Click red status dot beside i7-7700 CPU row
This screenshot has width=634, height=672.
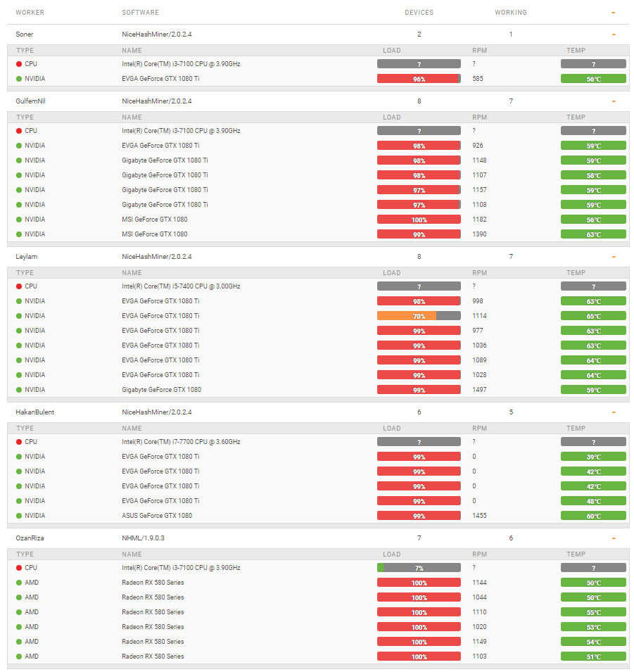click(19, 442)
